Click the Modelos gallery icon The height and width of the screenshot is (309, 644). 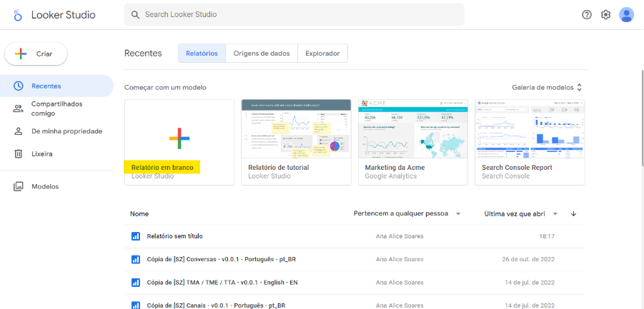[x=18, y=186]
